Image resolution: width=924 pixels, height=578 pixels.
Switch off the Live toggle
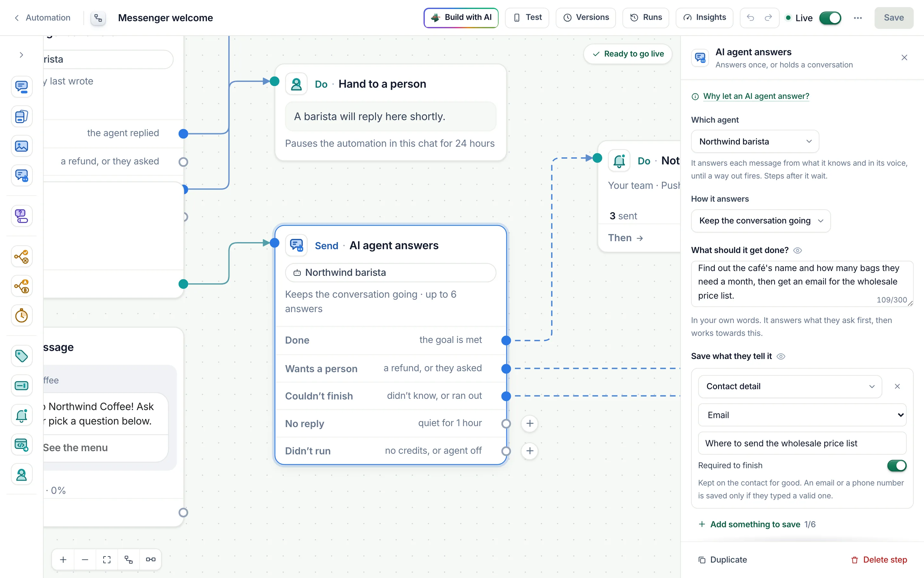tap(830, 18)
